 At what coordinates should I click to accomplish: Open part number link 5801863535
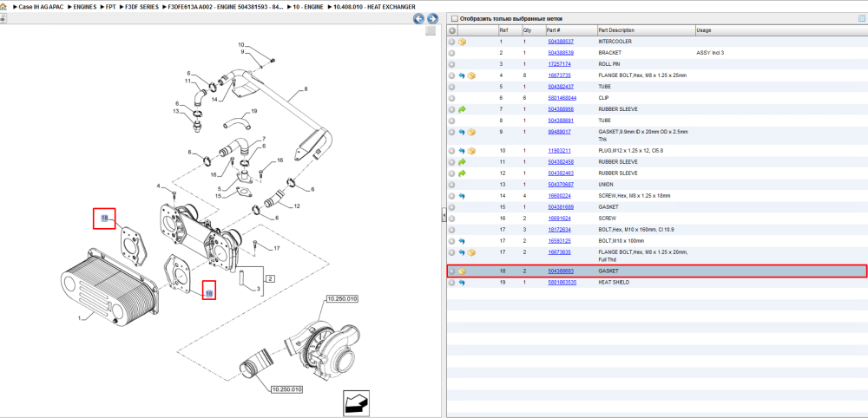click(x=562, y=283)
